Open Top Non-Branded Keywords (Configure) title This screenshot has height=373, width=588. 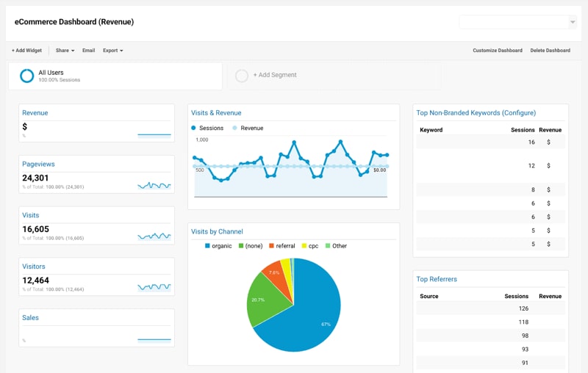476,113
